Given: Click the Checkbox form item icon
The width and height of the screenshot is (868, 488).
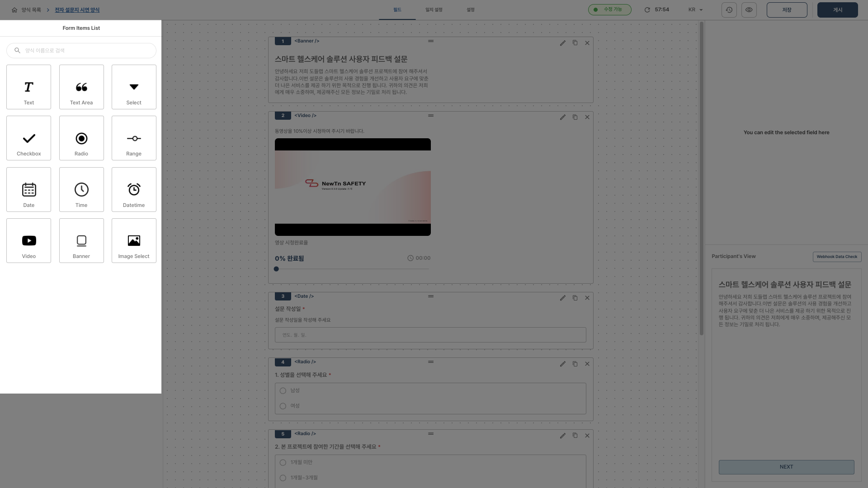Looking at the screenshot, I should pos(28,138).
